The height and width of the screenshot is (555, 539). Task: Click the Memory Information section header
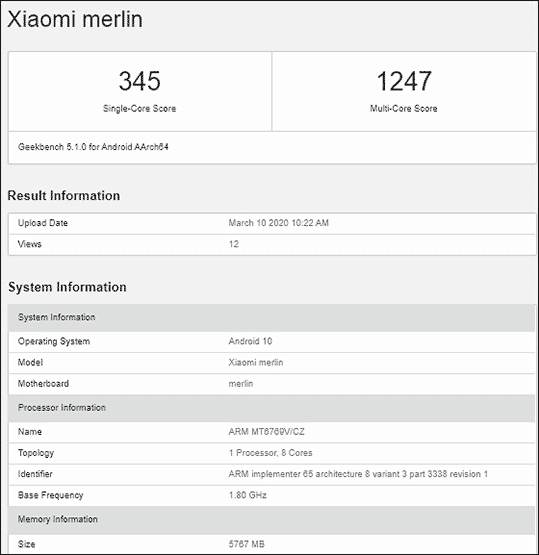(x=272, y=520)
